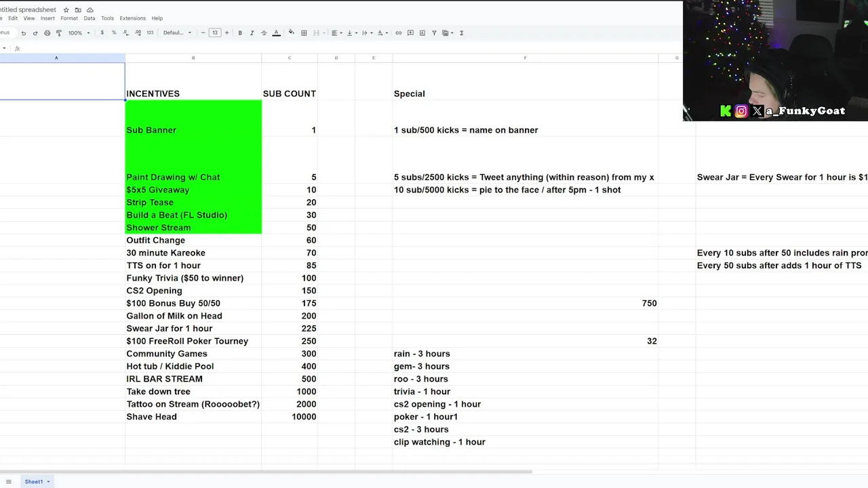Decrease the font size
The image size is (868, 488).
pyautogui.click(x=203, y=33)
